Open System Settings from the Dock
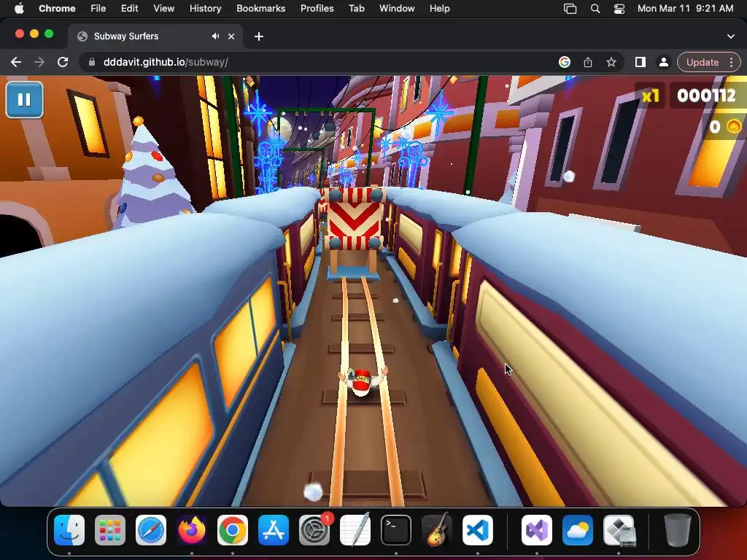This screenshot has height=560, width=747. [314, 530]
